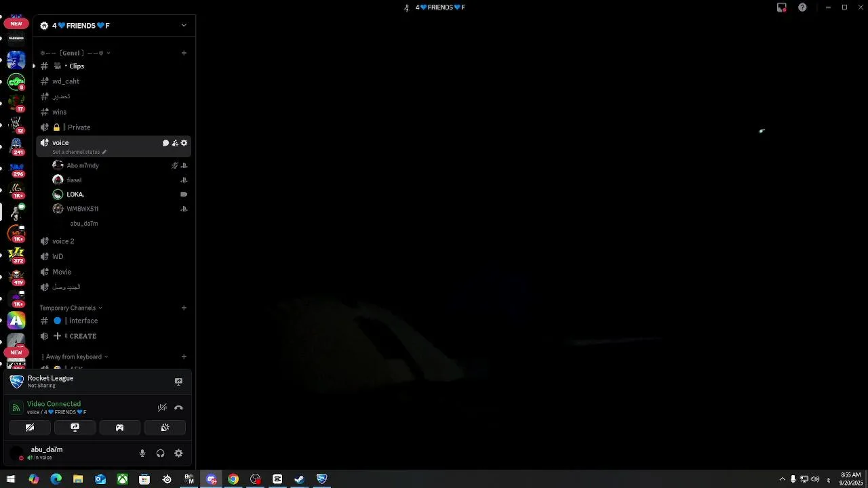This screenshot has width=868, height=488.
Task: Open the Help question mark icon
Action: coord(802,7)
